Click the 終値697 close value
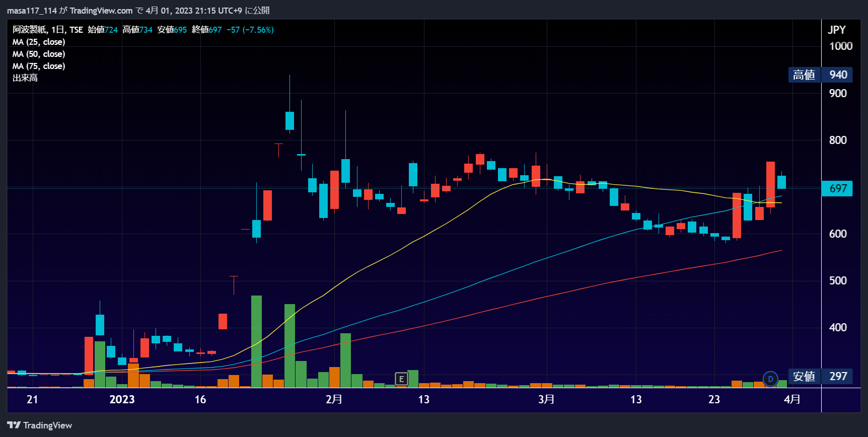The width and height of the screenshot is (868, 437). tap(206, 30)
